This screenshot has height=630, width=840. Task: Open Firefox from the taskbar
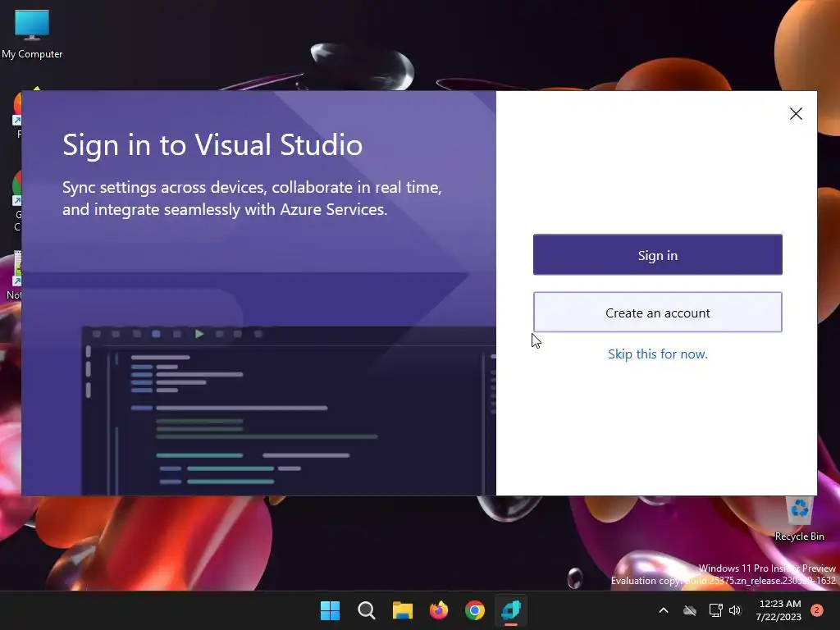click(x=439, y=610)
